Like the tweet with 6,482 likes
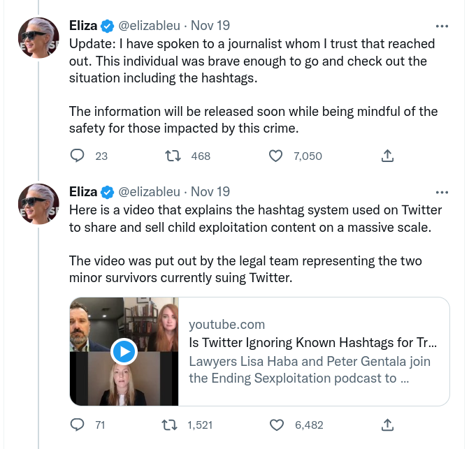Viewport: 476px width, 449px height. 276,424
